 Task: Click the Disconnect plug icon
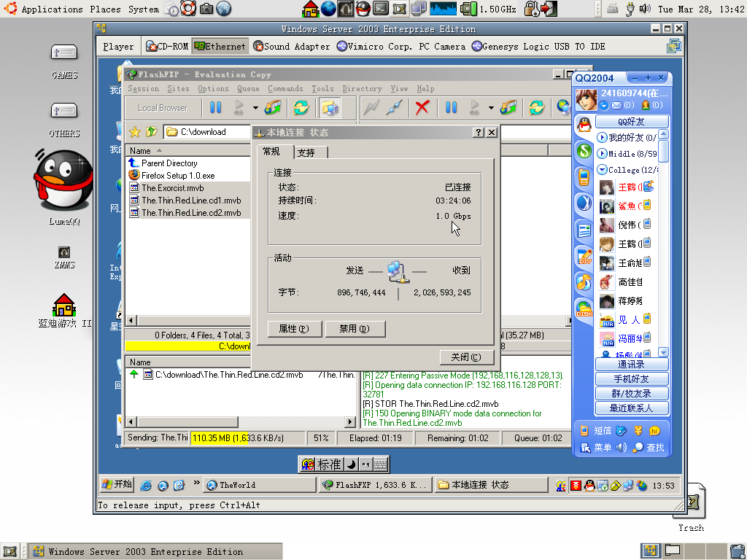point(395,108)
